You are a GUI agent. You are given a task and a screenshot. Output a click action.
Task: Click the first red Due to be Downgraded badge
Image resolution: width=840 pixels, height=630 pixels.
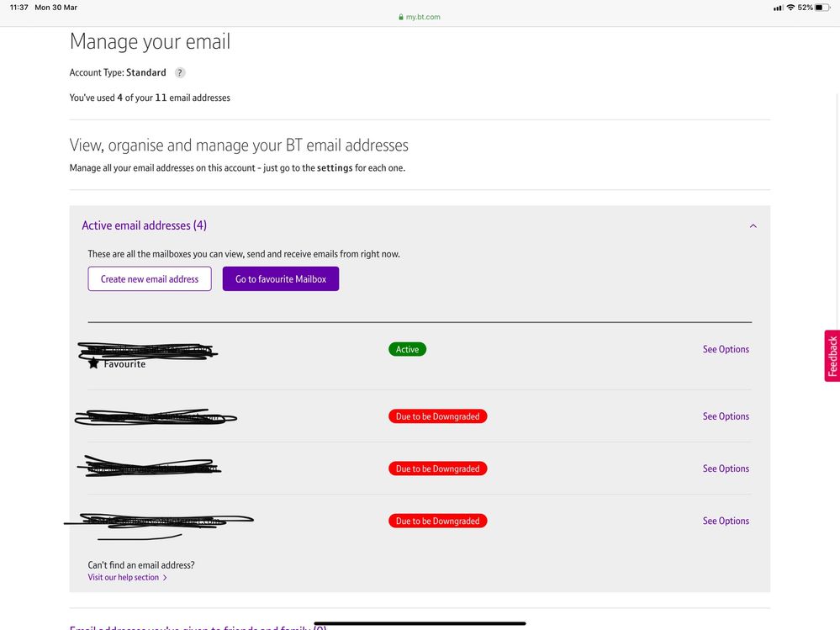[x=437, y=416]
